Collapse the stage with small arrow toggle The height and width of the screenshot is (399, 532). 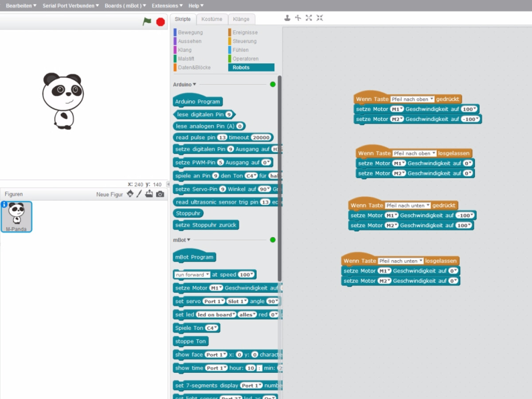168,184
